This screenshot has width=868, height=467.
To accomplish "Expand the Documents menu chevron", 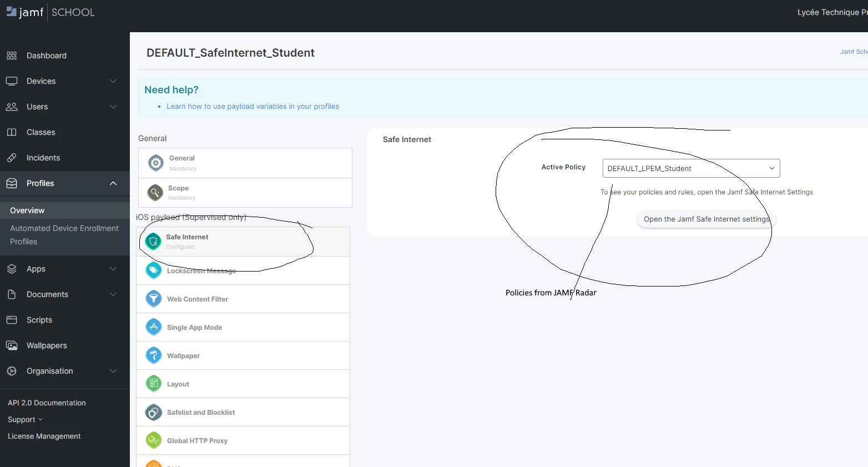I will click(113, 294).
